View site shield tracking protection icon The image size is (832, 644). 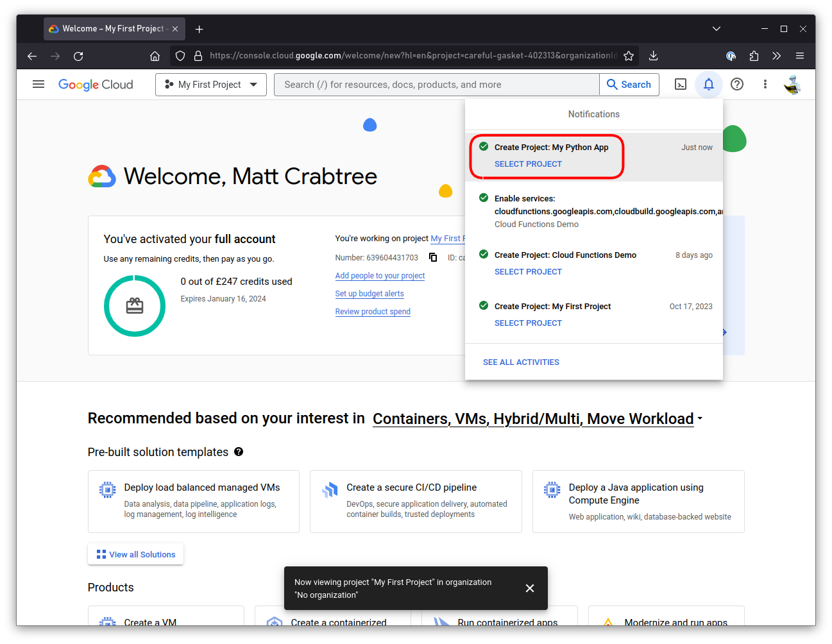[180, 56]
